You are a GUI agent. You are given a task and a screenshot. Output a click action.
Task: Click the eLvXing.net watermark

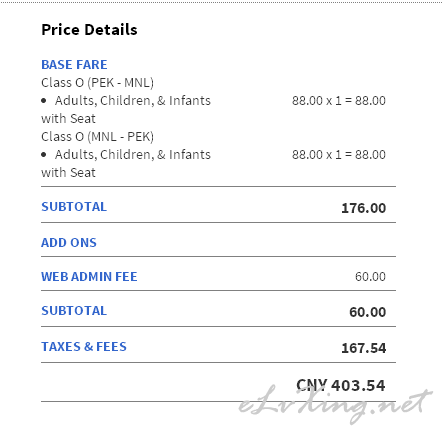(336, 405)
